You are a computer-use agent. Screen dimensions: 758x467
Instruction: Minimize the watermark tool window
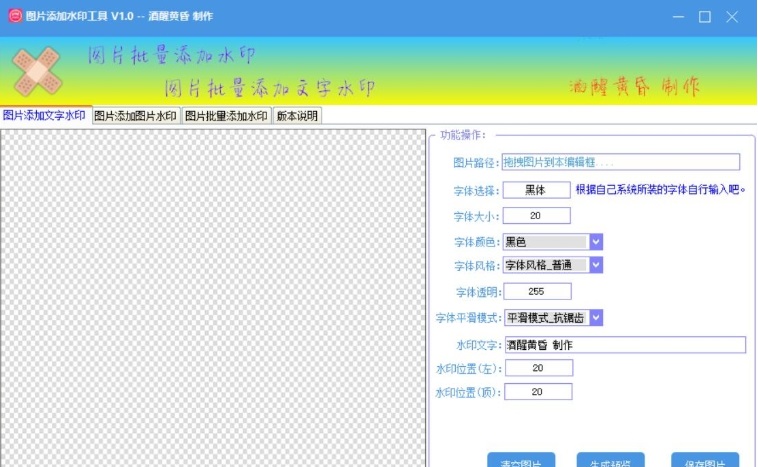click(678, 17)
